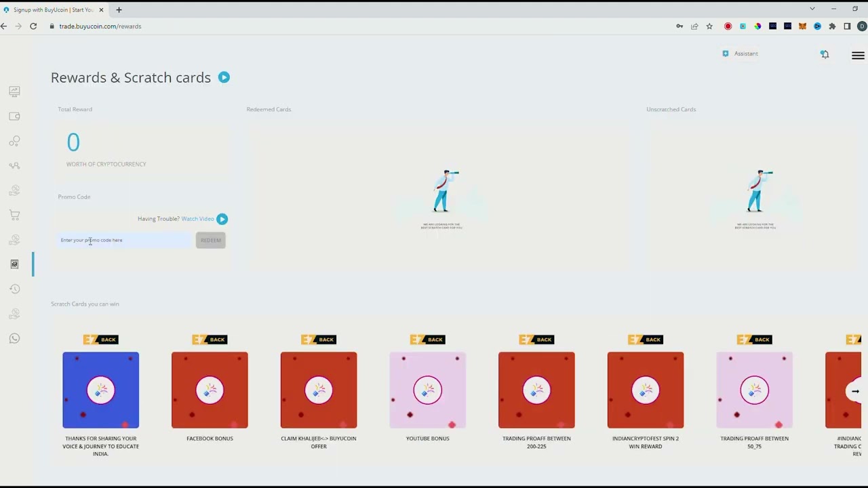Click the "Promo Code" label
868x488 pixels.
click(74, 197)
